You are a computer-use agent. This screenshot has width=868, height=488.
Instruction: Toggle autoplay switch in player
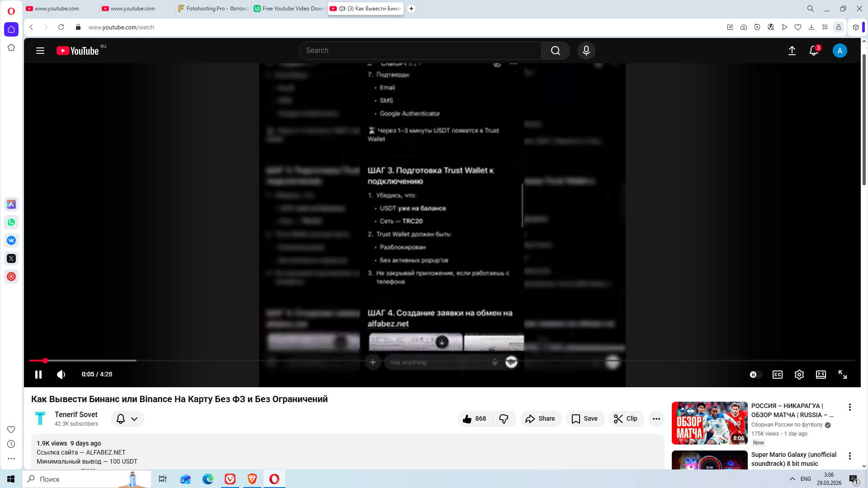click(x=755, y=375)
